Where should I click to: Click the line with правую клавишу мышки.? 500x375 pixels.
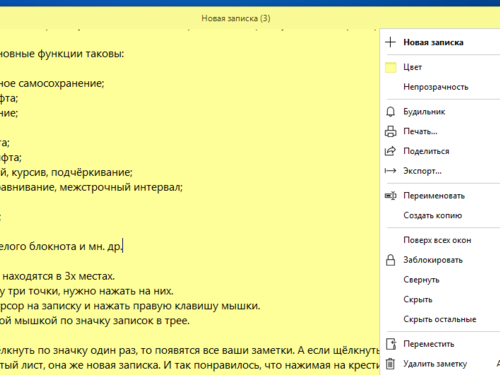(130, 306)
